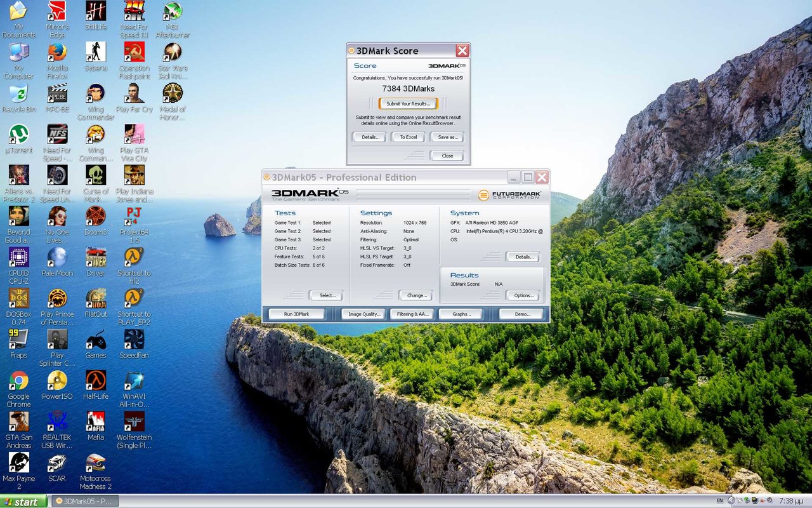Viewport: 812px width, 508px height.
Task: Open System Details... in 3DMark05 window
Action: pos(523,257)
